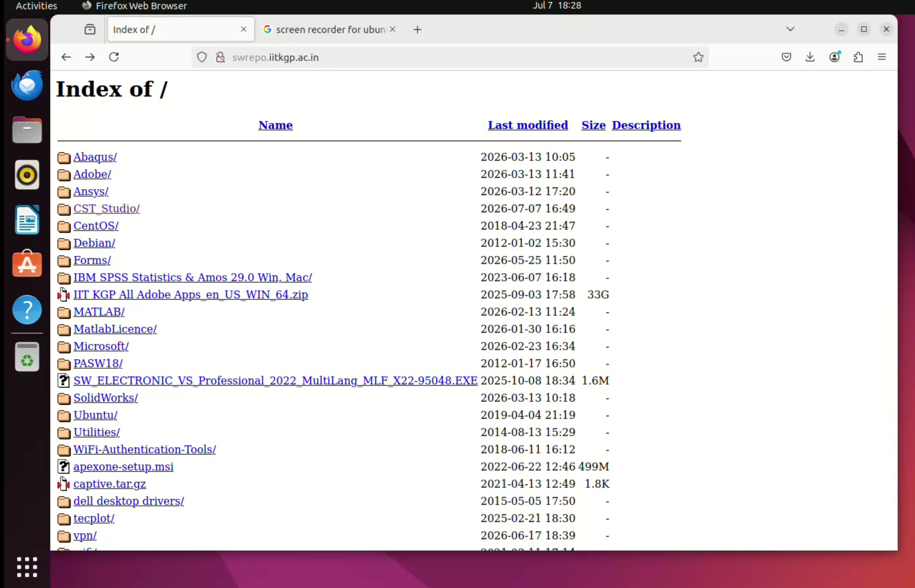
Task: Browse the CentOS/ directory
Action: click(x=96, y=226)
